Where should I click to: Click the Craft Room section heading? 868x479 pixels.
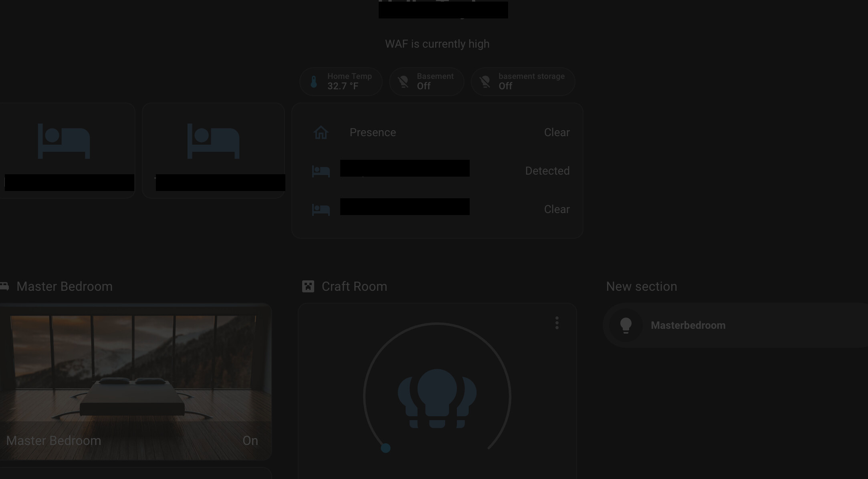pos(354,286)
